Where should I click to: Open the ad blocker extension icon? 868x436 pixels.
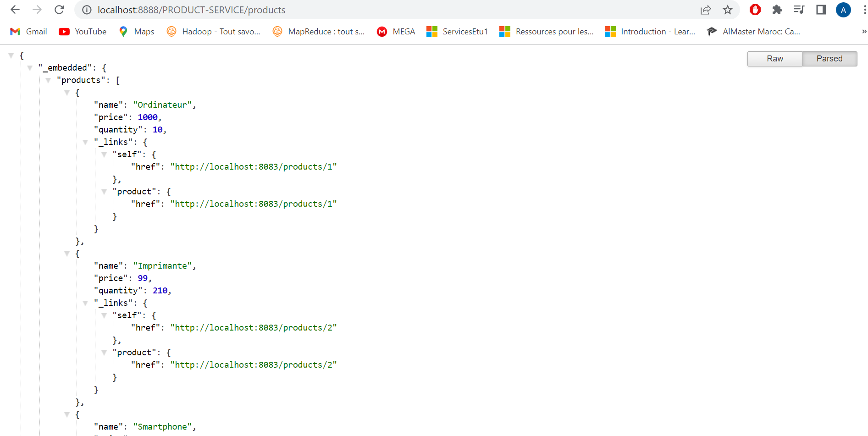coord(755,9)
